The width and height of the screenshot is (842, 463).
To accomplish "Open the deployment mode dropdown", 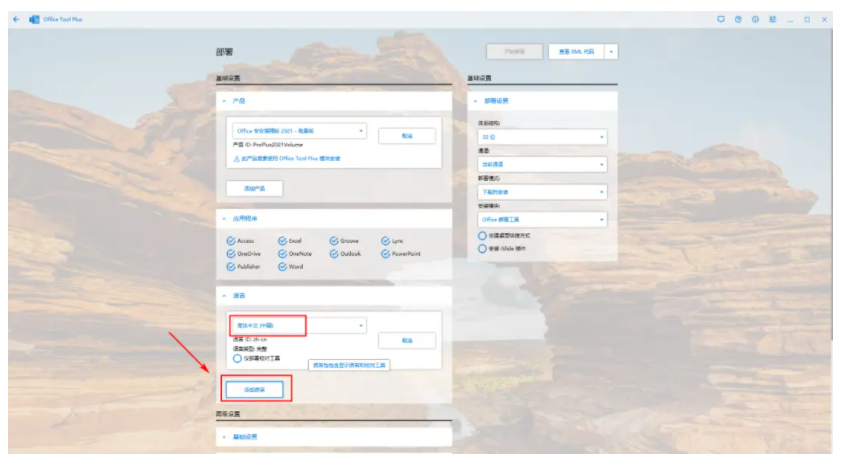I will pyautogui.click(x=542, y=192).
